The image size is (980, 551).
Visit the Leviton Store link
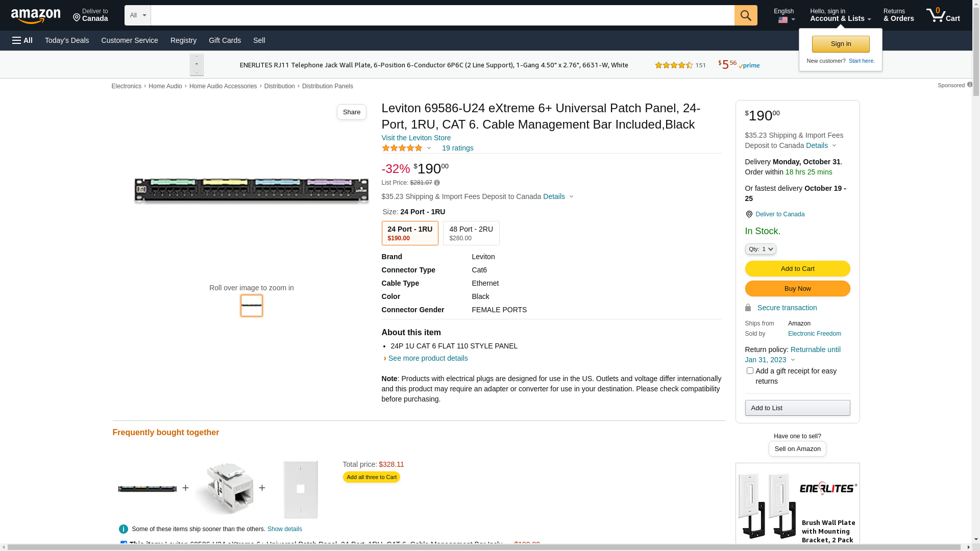[416, 138]
